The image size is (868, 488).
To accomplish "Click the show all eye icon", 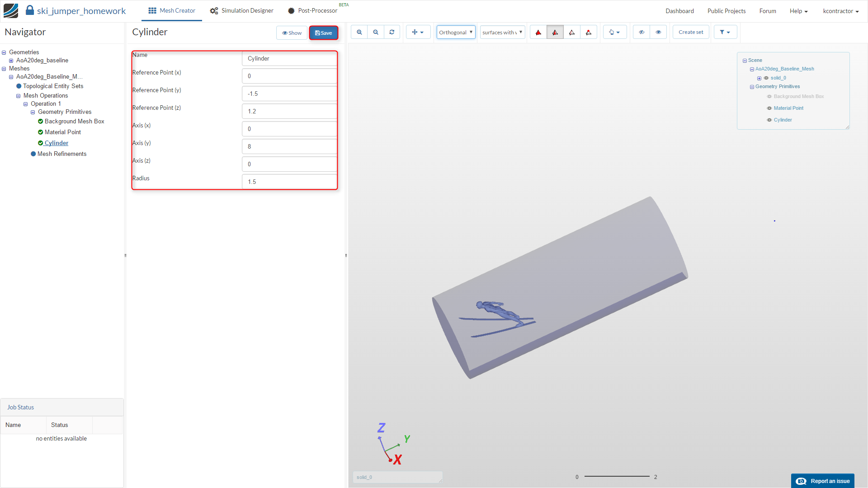I will click(x=658, y=32).
